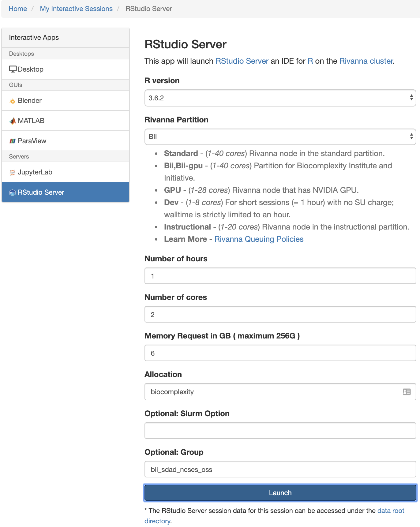Click the Optional: Slurm Option label

[x=187, y=413]
